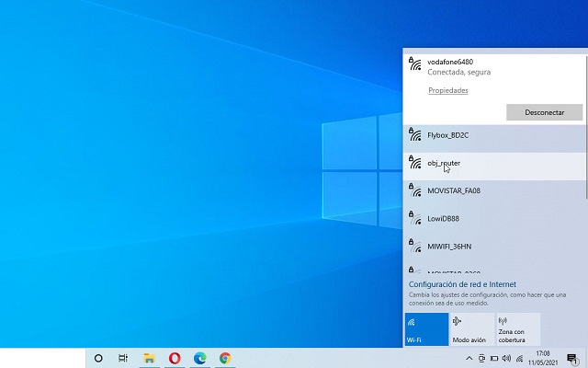Launch Google Chrome from taskbar
Image resolution: width=588 pixels, height=368 pixels.
225,358
